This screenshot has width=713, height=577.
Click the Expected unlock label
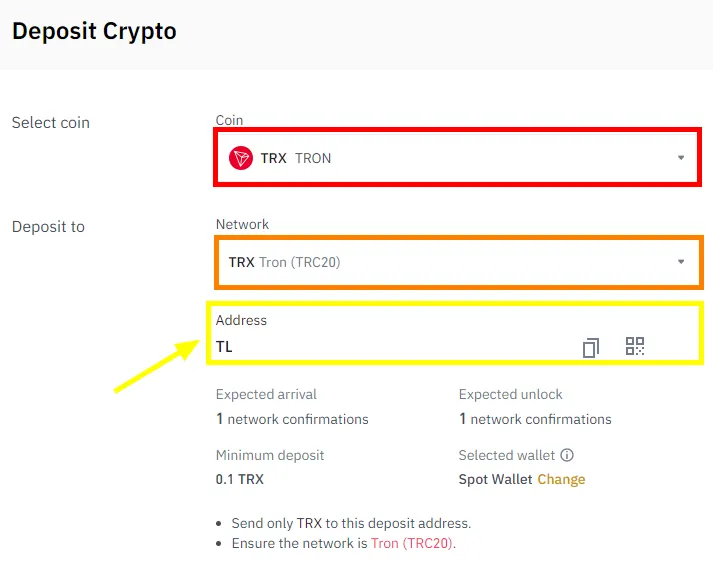coord(511,394)
